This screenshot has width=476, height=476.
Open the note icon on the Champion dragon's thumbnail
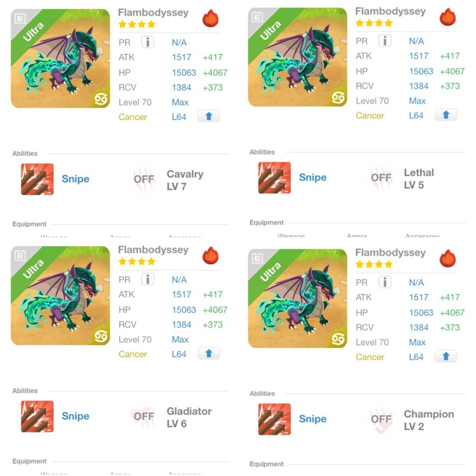coord(258,258)
